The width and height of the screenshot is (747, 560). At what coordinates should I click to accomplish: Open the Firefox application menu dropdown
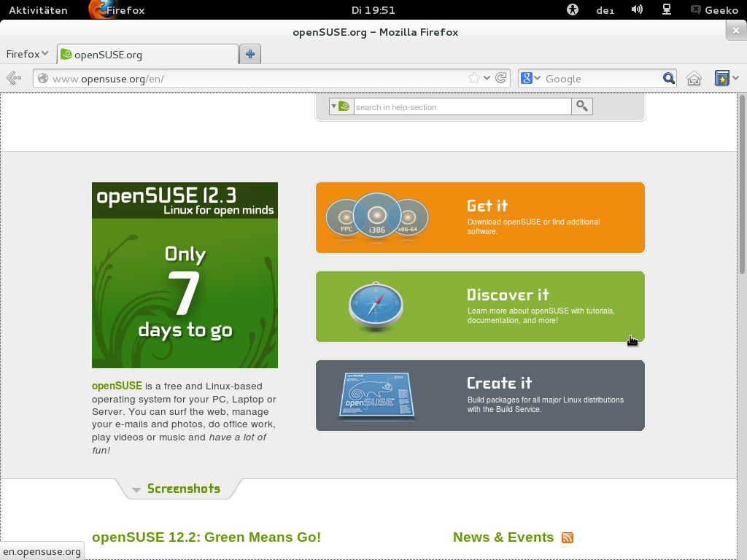click(x=27, y=54)
